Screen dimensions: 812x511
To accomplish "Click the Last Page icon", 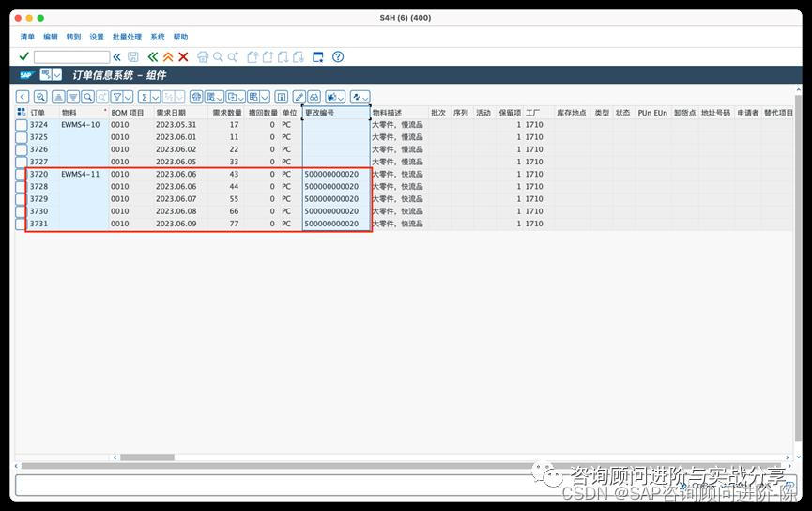I will point(299,57).
